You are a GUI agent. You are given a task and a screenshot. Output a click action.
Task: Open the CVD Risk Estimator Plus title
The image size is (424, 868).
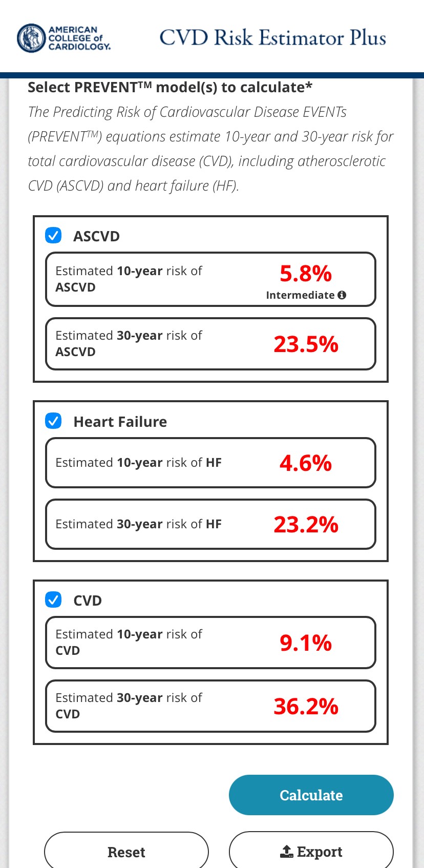click(x=272, y=38)
